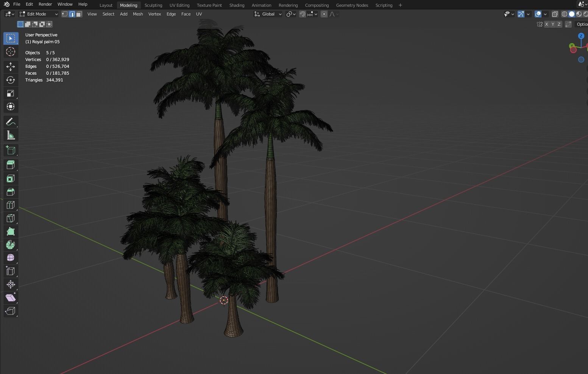The height and width of the screenshot is (374, 588).
Task: Activate the Spin tool
Action: tap(11, 244)
